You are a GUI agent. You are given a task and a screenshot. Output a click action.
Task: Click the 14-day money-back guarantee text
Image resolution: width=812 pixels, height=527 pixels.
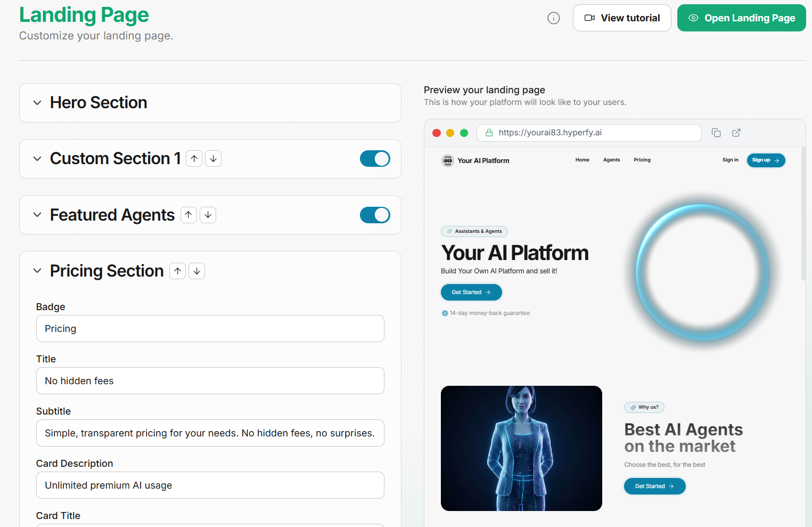point(489,313)
